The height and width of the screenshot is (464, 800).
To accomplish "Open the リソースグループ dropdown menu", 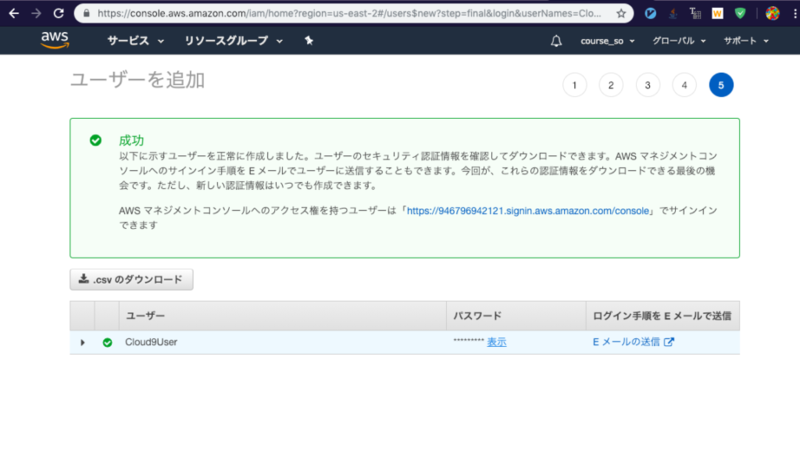I will [234, 41].
